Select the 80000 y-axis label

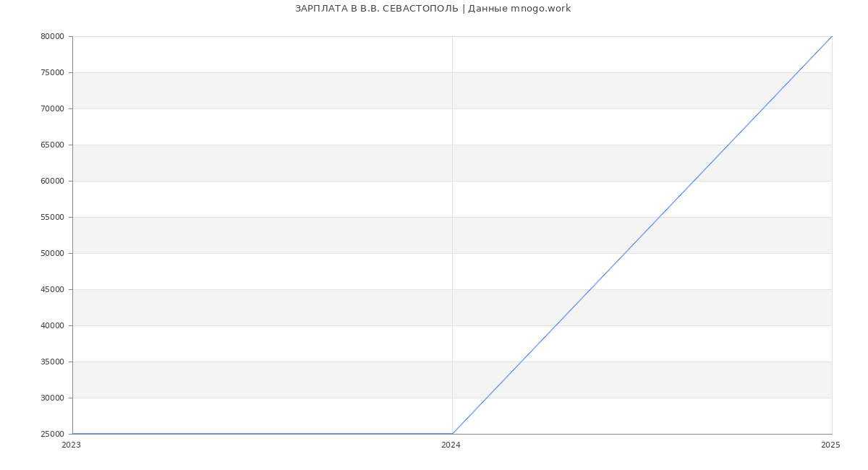click(x=52, y=37)
